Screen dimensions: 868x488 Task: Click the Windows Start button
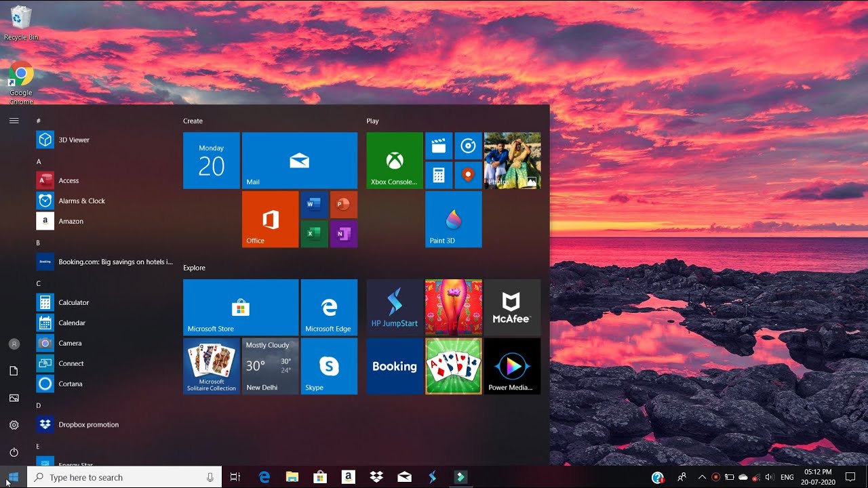point(14,477)
